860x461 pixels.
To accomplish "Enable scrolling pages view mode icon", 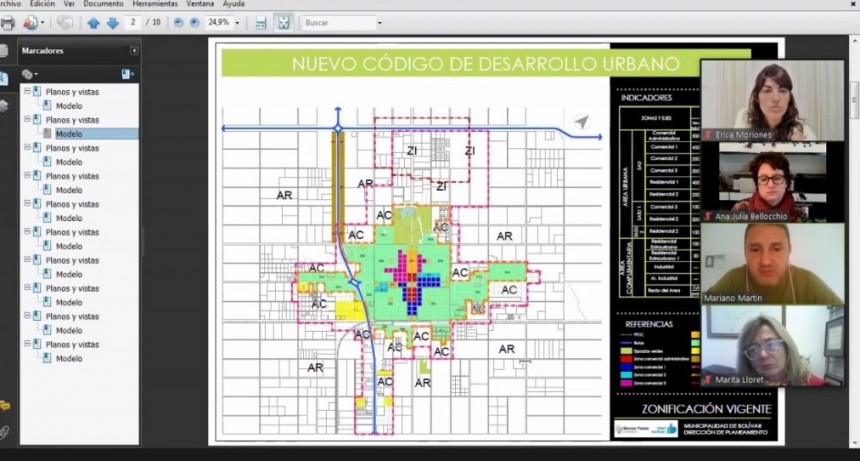I will [x=261, y=23].
